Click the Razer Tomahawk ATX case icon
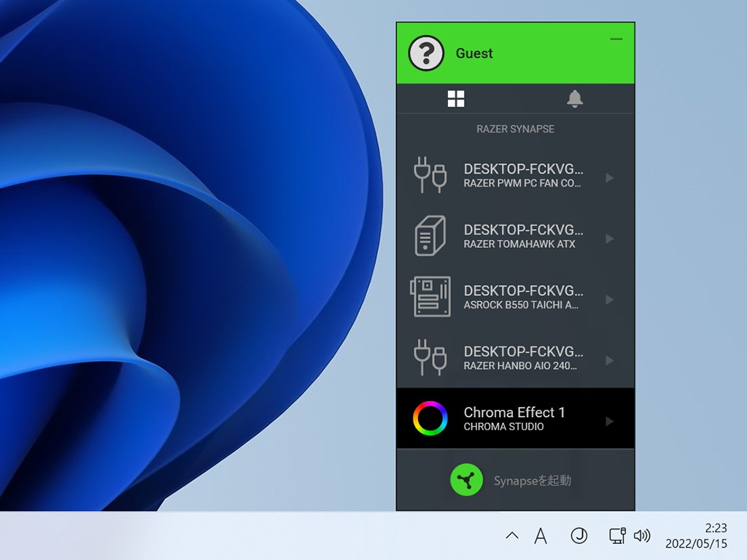 coord(430,236)
